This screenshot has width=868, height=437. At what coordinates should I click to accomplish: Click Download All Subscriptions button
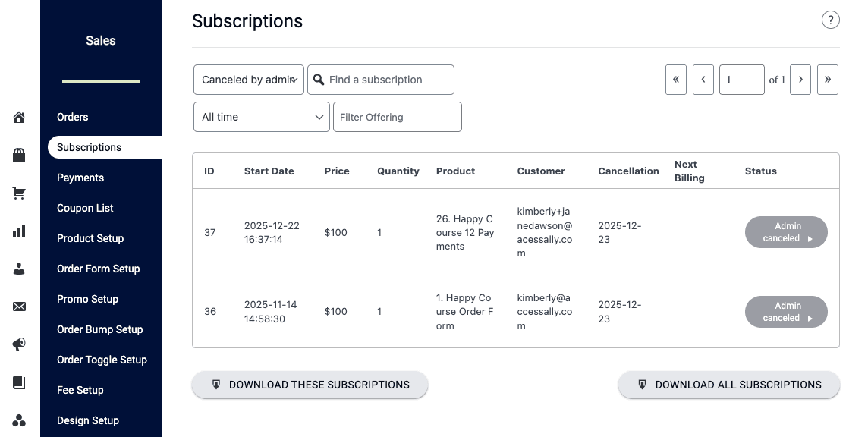(x=728, y=385)
